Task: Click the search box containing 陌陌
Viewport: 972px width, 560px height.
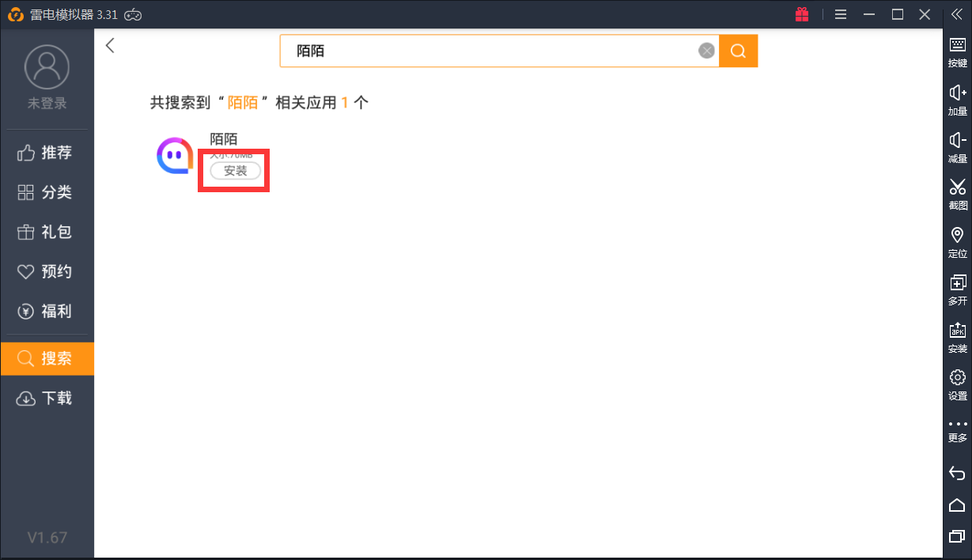Action: [490, 51]
